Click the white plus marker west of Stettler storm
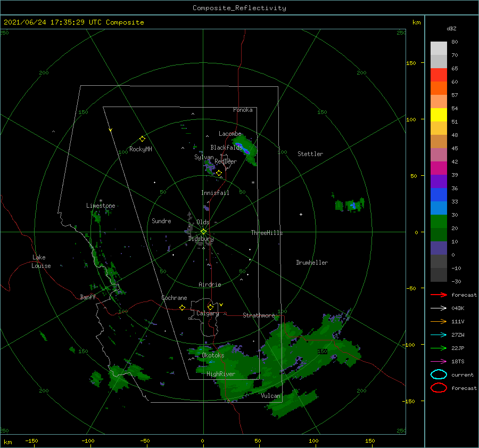479x448 pixels. pos(301,214)
